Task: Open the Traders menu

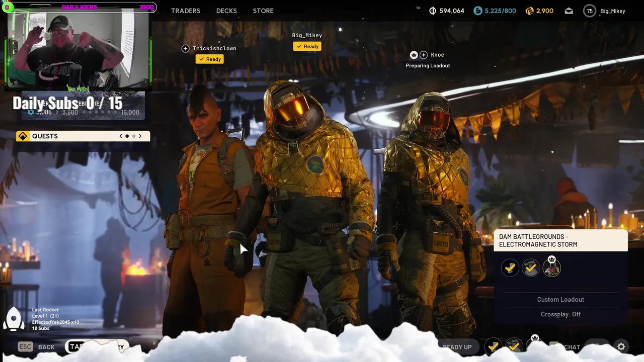Action: (x=186, y=11)
